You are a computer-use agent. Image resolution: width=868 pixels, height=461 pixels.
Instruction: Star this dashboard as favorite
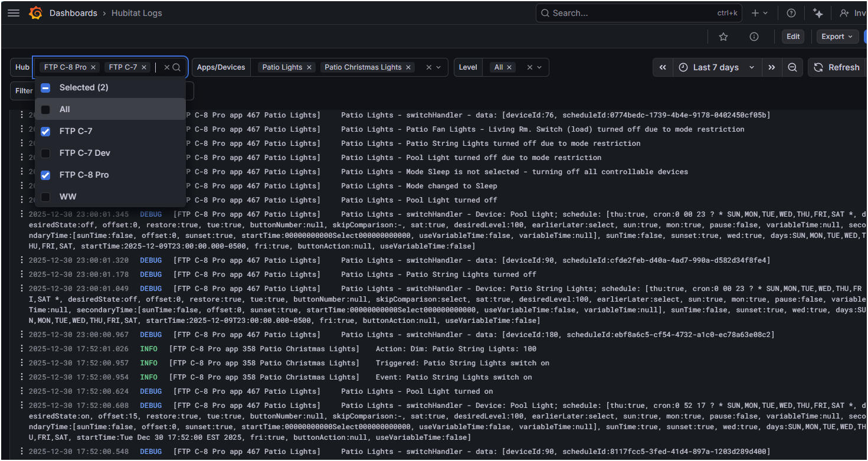(723, 37)
